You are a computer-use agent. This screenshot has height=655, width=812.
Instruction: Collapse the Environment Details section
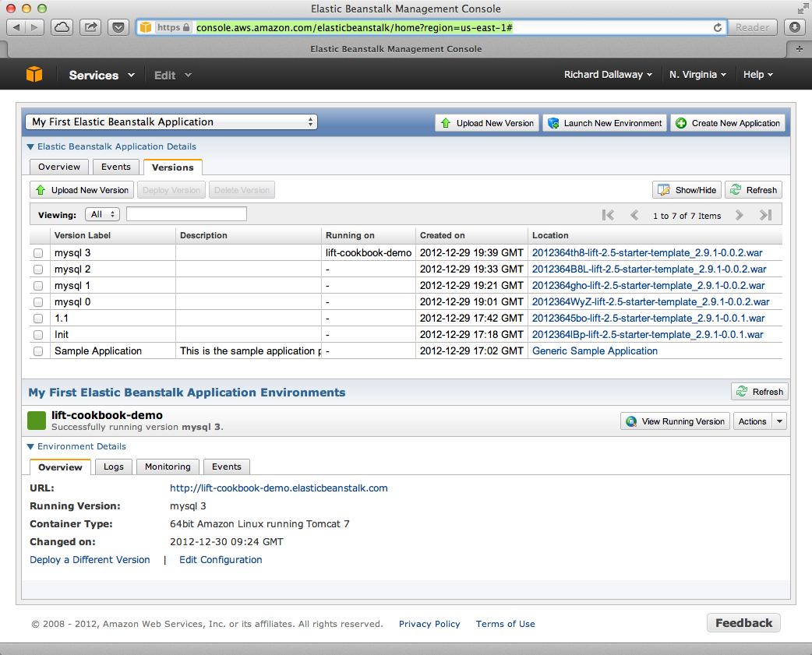76,446
